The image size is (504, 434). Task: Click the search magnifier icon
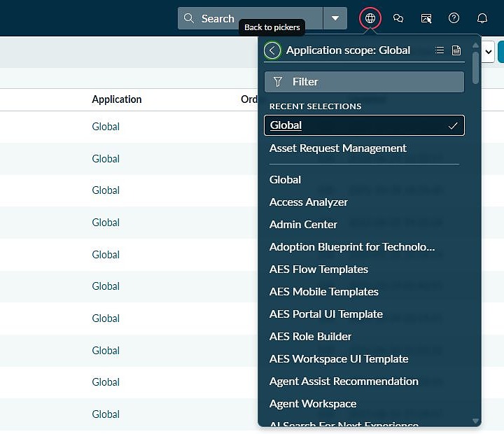coord(189,18)
